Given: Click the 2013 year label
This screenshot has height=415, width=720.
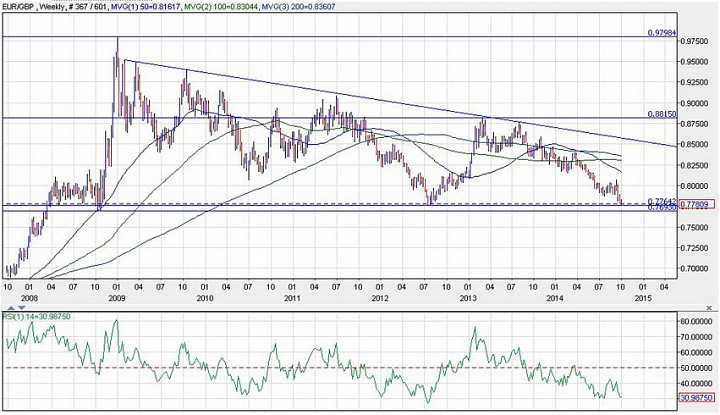Looking at the screenshot, I should coord(468,298).
